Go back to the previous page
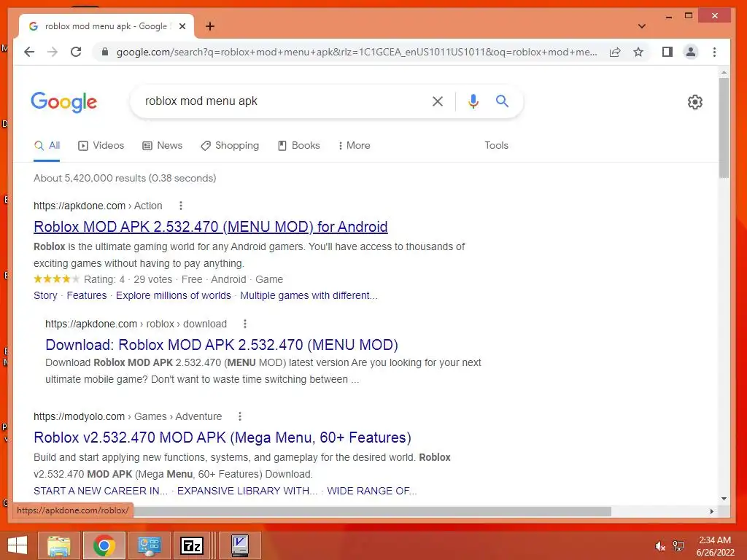 (x=29, y=52)
